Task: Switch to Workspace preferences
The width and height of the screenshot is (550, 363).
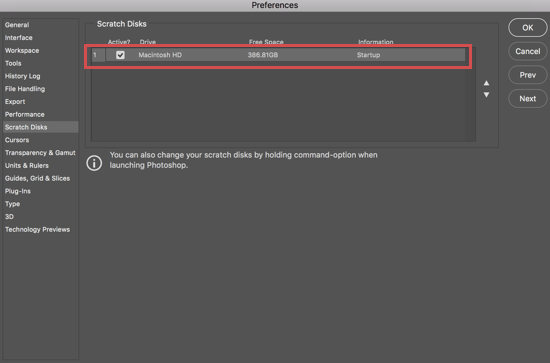Action: 22,51
